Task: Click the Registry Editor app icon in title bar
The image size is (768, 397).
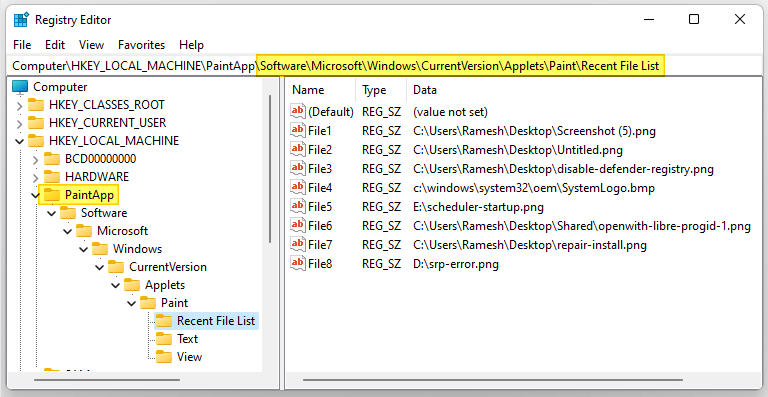Action: click(21, 20)
